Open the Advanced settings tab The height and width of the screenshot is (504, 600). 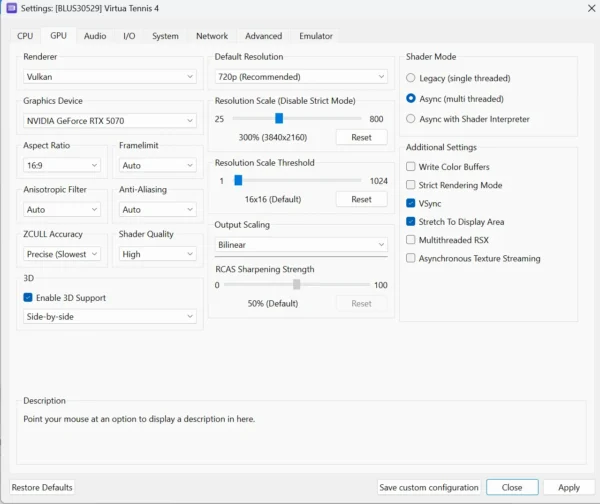[x=263, y=36]
